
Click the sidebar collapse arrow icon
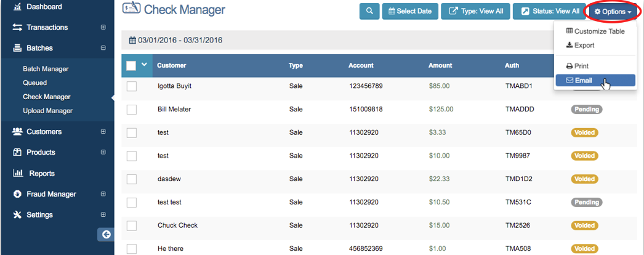[106, 234]
